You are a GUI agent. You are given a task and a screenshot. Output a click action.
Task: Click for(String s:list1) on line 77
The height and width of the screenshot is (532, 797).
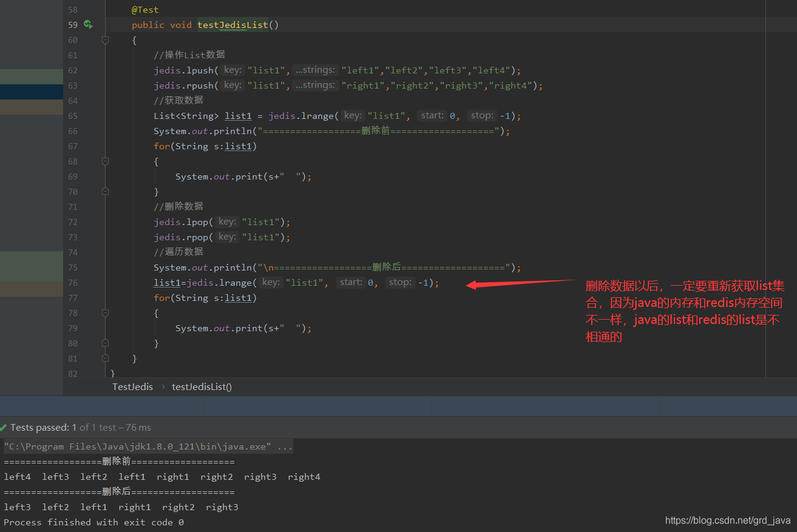coord(205,298)
